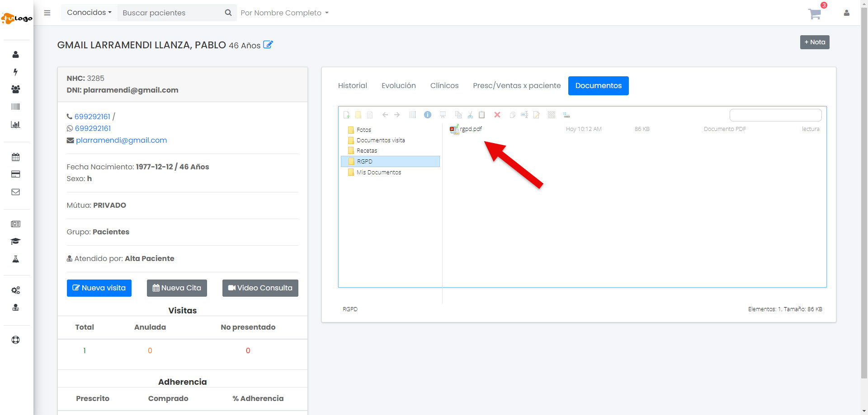Screen dimensions: 868x415
Task: Click the edit patient pencil icon
Action: 268,45
